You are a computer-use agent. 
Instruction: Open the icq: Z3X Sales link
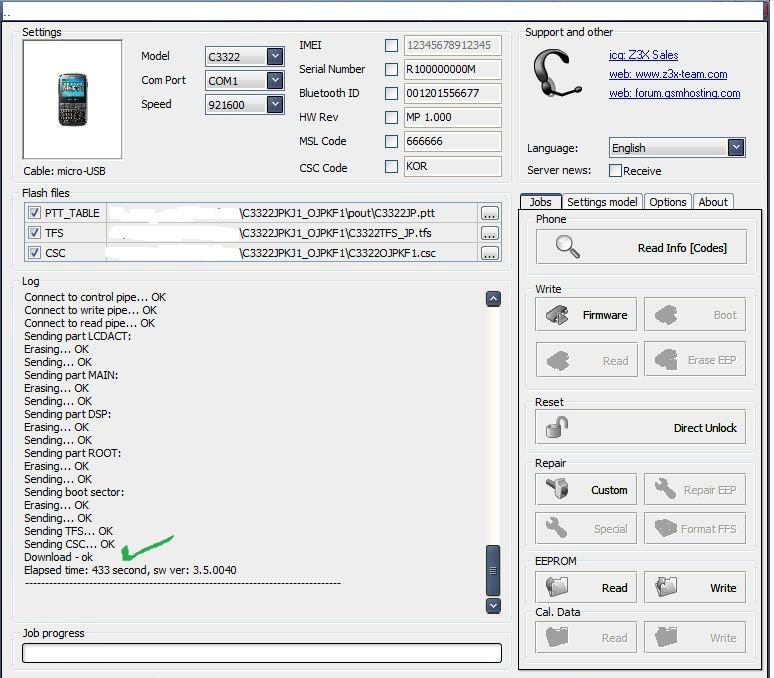(644, 55)
